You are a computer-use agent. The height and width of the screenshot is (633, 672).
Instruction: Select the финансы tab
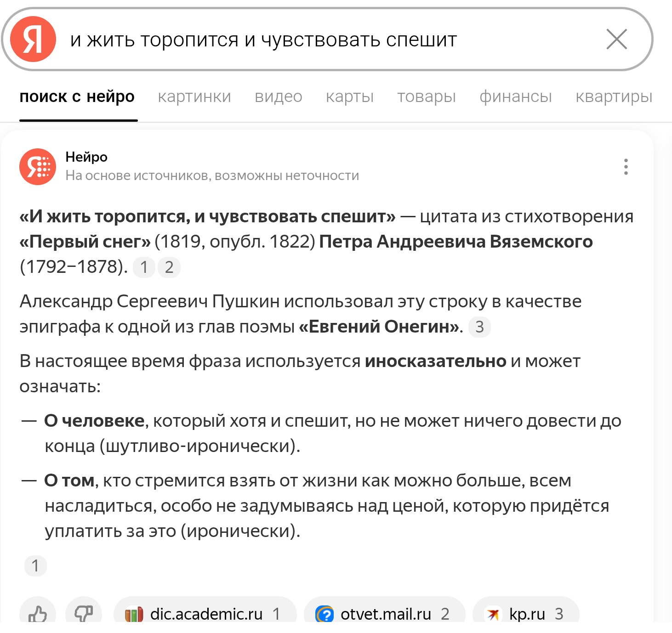[x=516, y=97]
